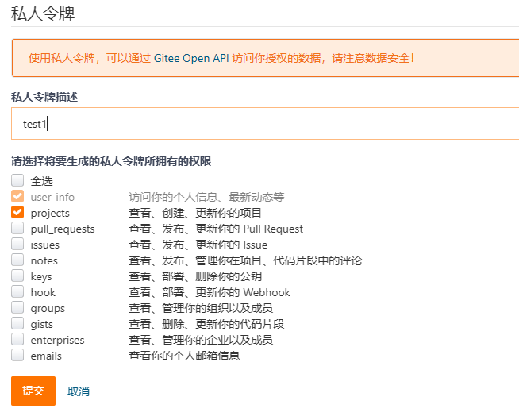Check the emails permission checkbox
The height and width of the screenshot is (420, 519).
coord(17,356)
